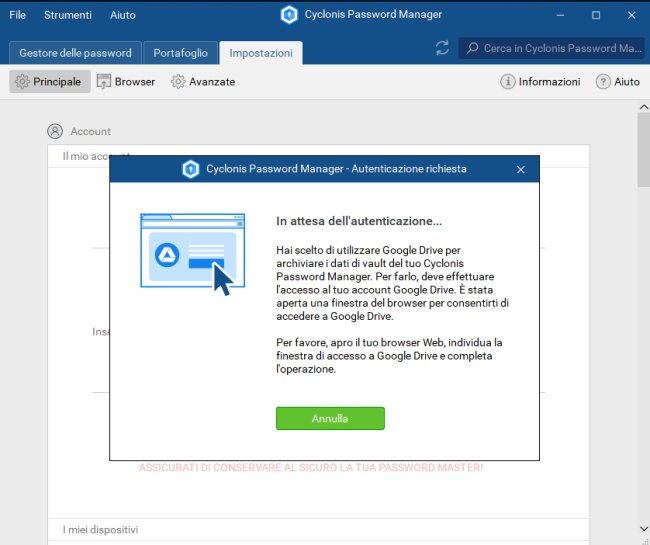The height and width of the screenshot is (545, 650).
Task: Click the Avanzate gear icon
Action: point(178,82)
